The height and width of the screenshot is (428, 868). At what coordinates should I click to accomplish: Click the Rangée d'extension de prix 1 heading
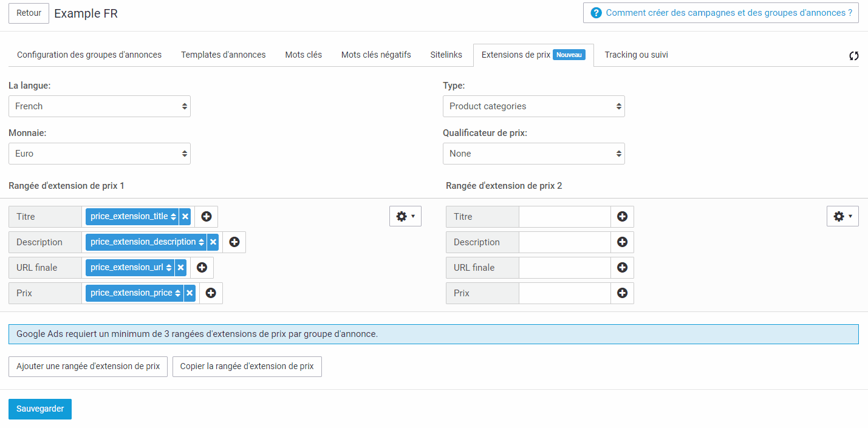(66, 186)
